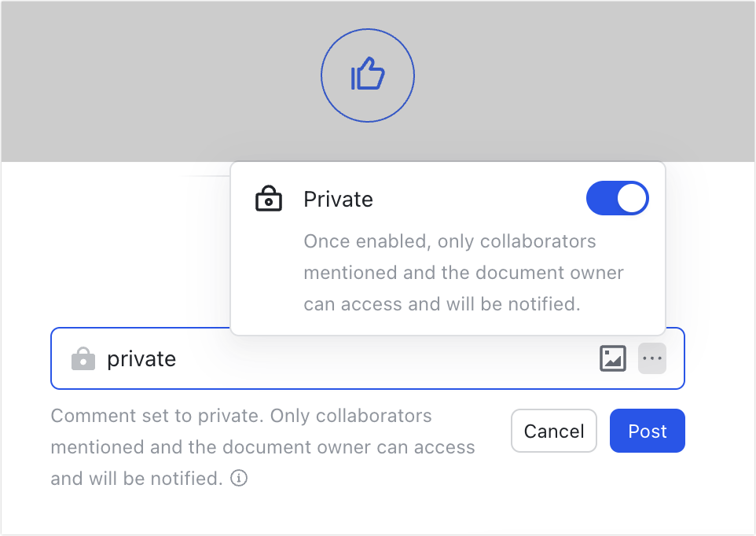Click inside the private comment input field
This screenshot has height=536, width=756.
[x=314, y=358]
